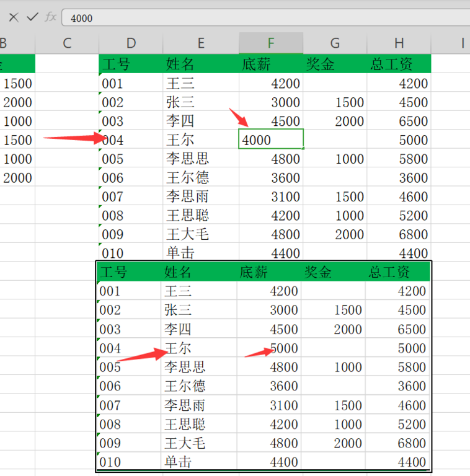The height and width of the screenshot is (476, 470).
Task: Select the 5000 底薪 value in lower table
Action: click(283, 348)
